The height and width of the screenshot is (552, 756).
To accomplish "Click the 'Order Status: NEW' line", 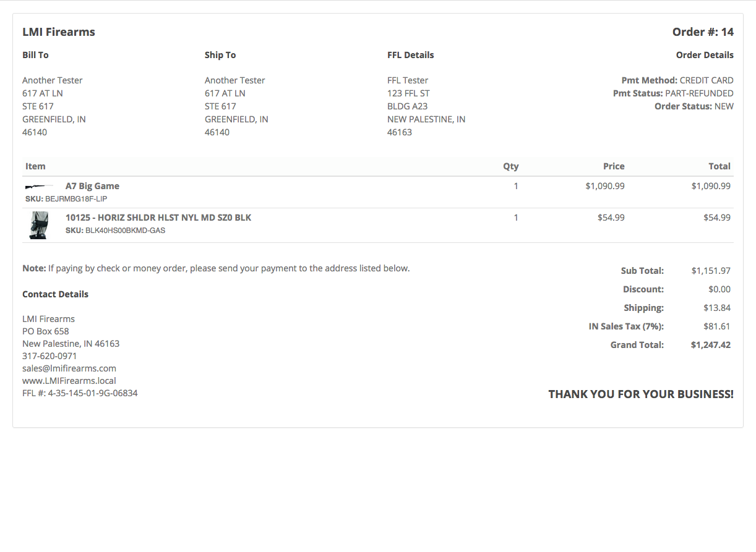I will coord(694,106).
